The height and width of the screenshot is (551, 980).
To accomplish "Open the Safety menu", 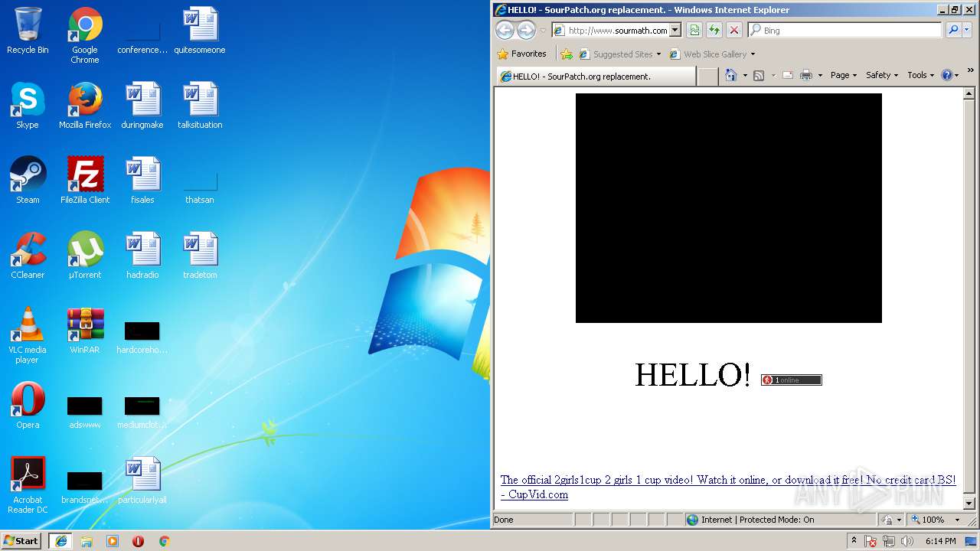I will 882,75.
